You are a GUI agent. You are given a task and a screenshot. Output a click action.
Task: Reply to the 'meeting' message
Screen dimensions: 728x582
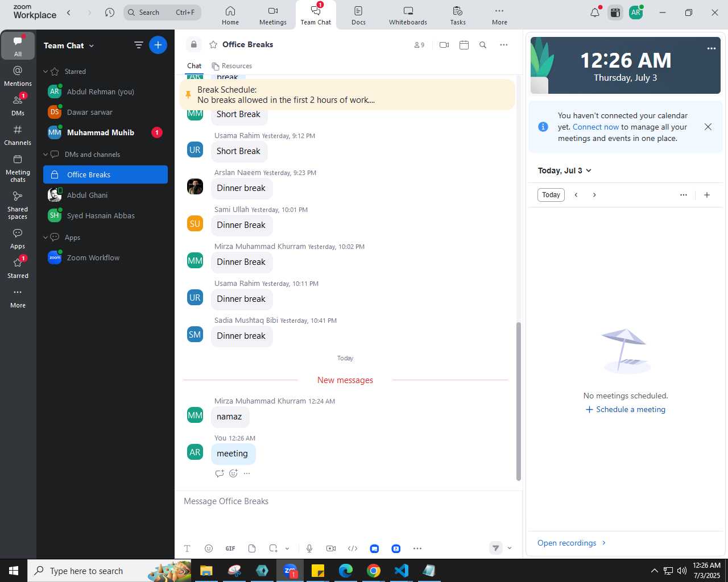[220, 473]
